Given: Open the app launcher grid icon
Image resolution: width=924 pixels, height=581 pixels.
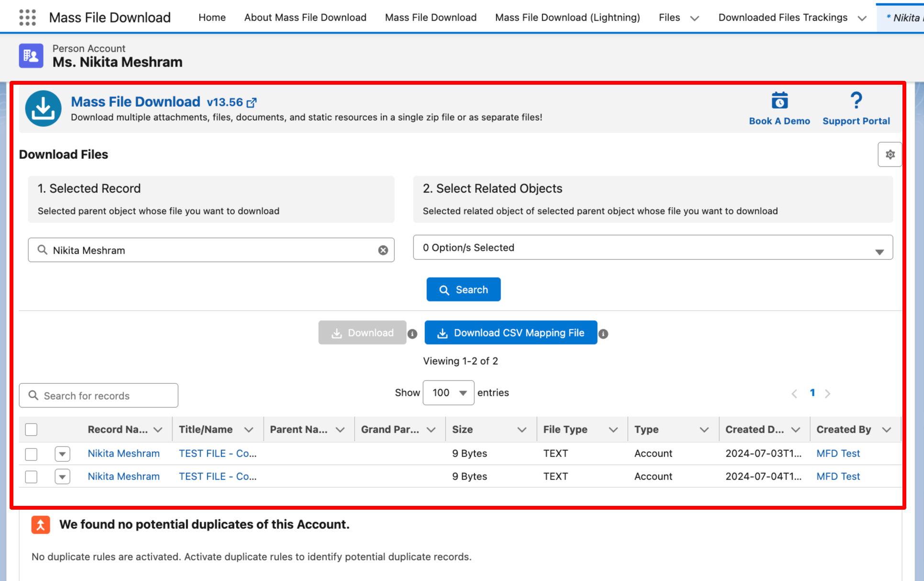Looking at the screenshot, I should (28, 18).
